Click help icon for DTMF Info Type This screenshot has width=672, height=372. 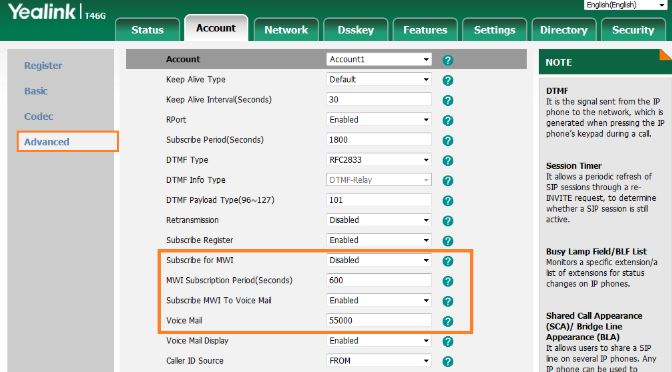click(x=447, y=181)
